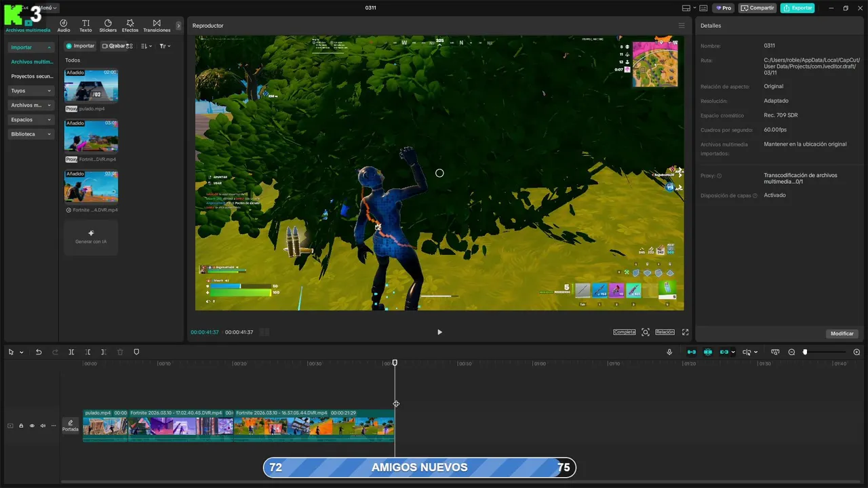Open the media sort dropdown

point(146,46)
